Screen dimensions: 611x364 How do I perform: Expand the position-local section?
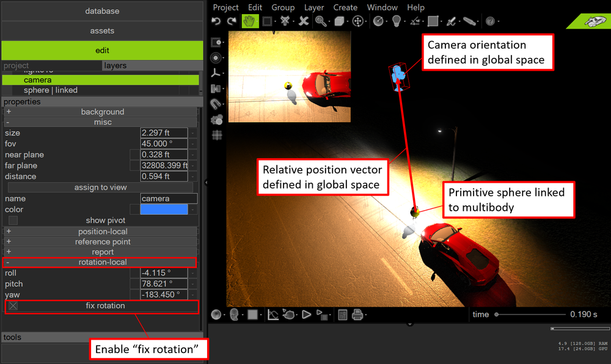point(101,231)
